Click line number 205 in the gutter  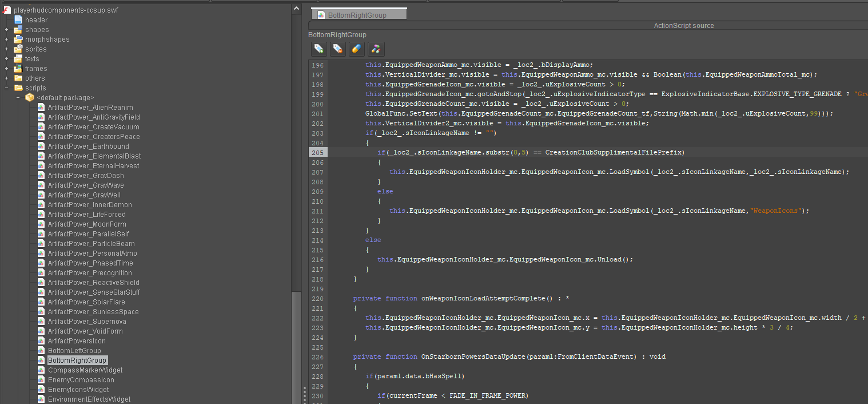click(317, 152)
